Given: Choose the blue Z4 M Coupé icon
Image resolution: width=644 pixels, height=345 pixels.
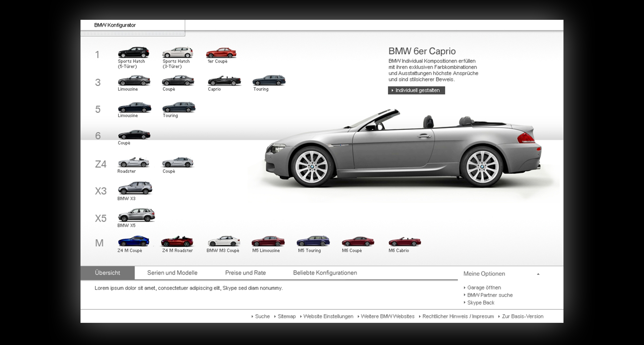Looking at the screenshot, I should [x=133, y=241].
